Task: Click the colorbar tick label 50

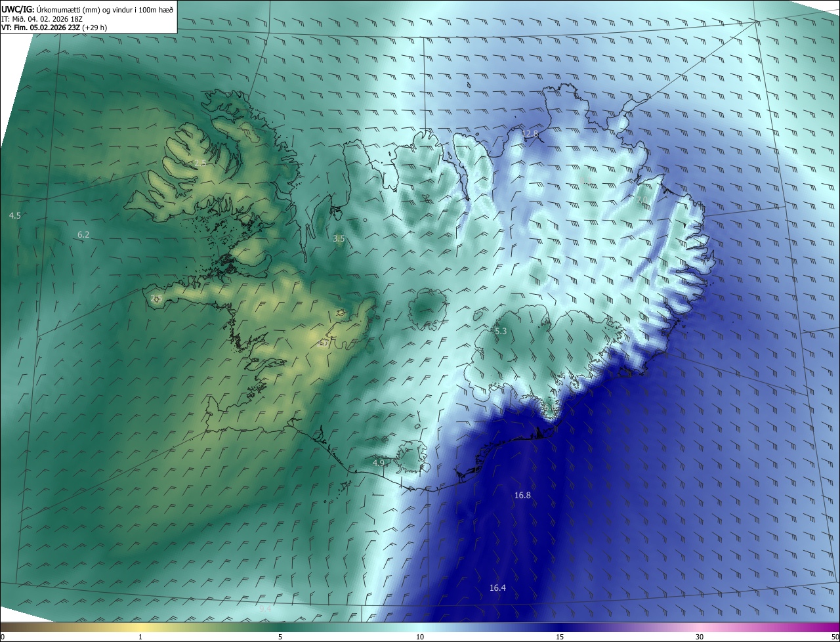Action: (835, 637)
